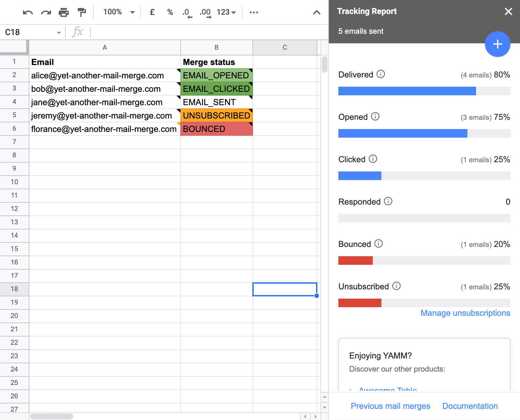Open the Print dialog via printer icon
Image resolution: width=520 pixels, height=420 pixels.
coord(64,12)
